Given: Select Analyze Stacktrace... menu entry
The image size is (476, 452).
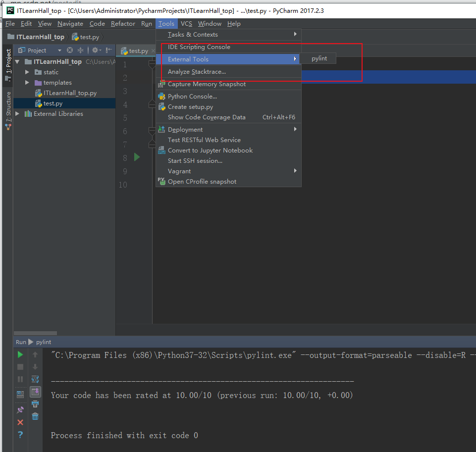Looking at the screenshot, I should (x=228, y=72).
